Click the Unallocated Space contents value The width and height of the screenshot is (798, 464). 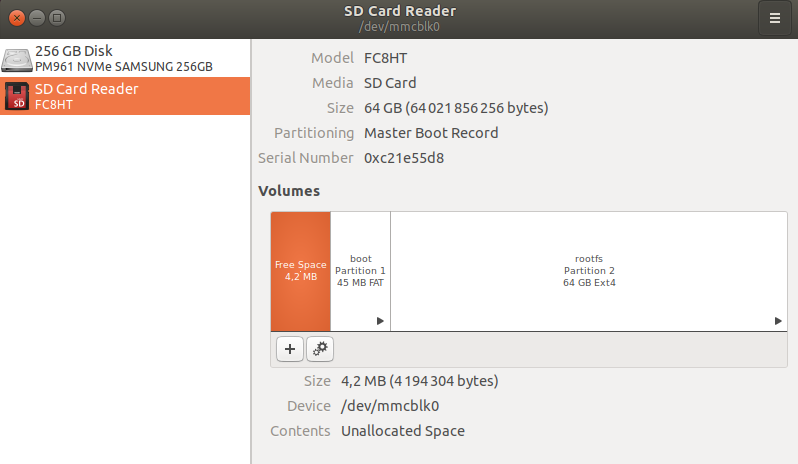click(403, 431)
